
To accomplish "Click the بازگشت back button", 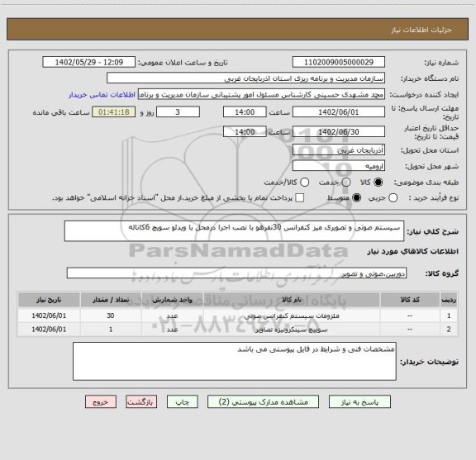I will [x=141, y=402].
